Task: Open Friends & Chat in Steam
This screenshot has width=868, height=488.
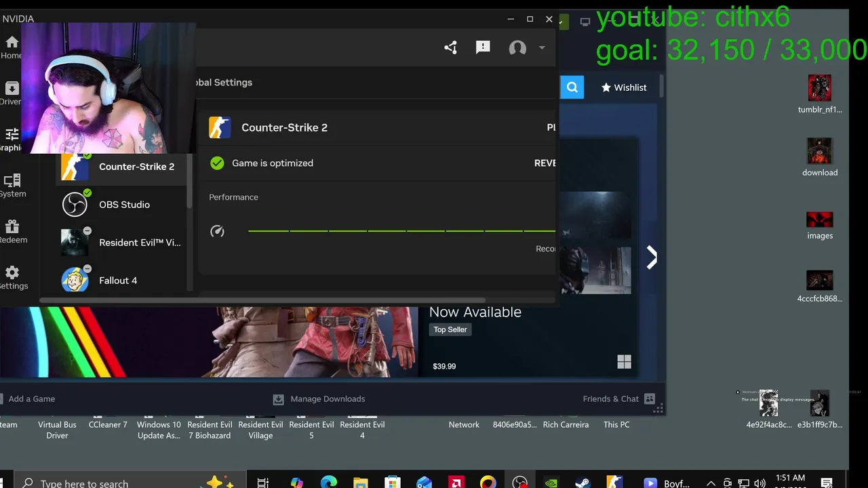Action: point(618,399)
